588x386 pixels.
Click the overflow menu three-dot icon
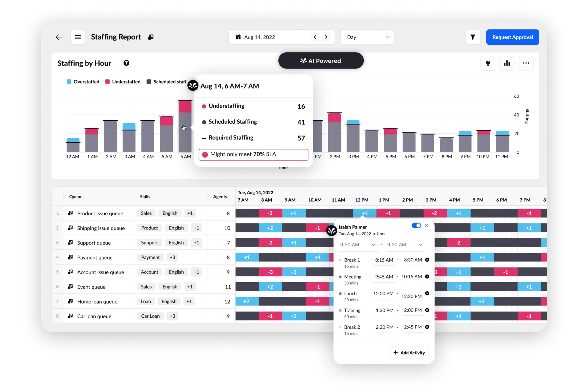pyautogui.click(x=526, y=63)
